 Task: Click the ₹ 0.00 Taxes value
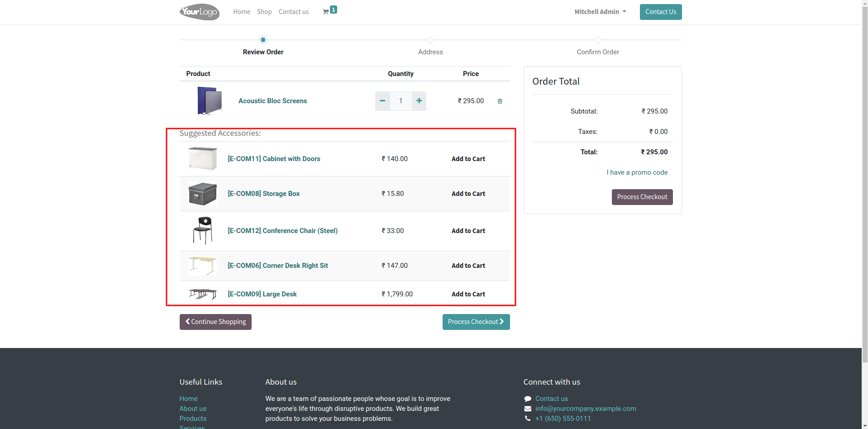658,132
